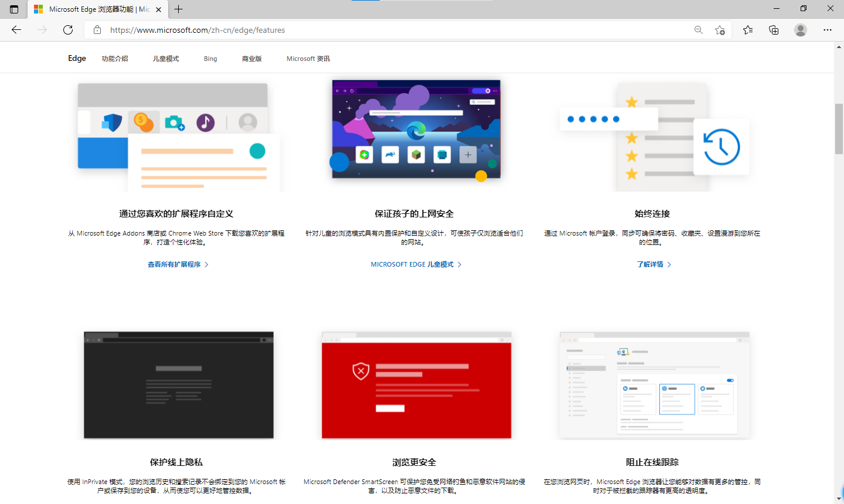Screen dimensions: 844x504
Task: Add this page to favorites
Action: tap(720, 30)
